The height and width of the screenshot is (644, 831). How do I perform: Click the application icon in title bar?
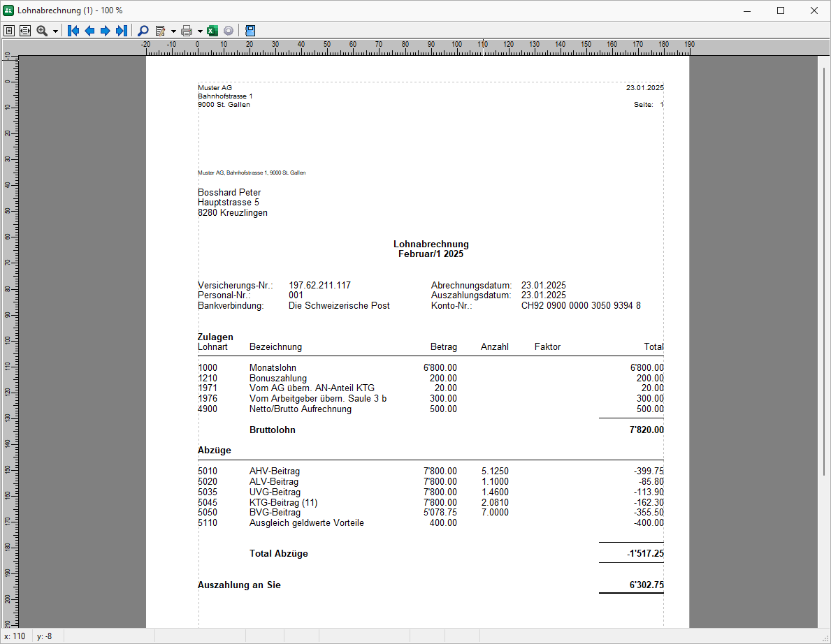pyautogui.click(x=8, y=10)
